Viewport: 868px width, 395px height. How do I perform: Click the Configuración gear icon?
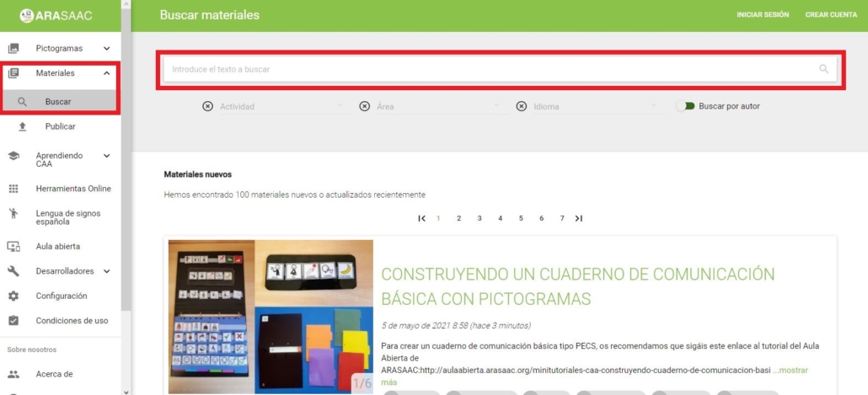click(13, 296)
